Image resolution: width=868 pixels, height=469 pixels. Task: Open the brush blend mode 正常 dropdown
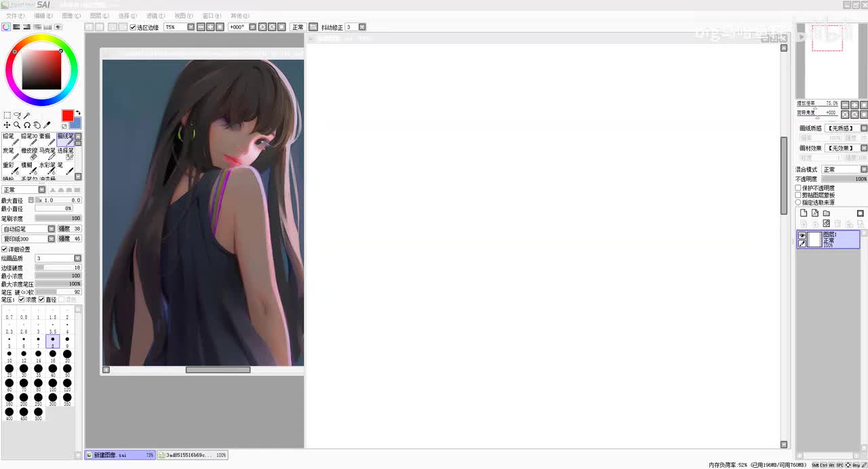coord(42,190)
